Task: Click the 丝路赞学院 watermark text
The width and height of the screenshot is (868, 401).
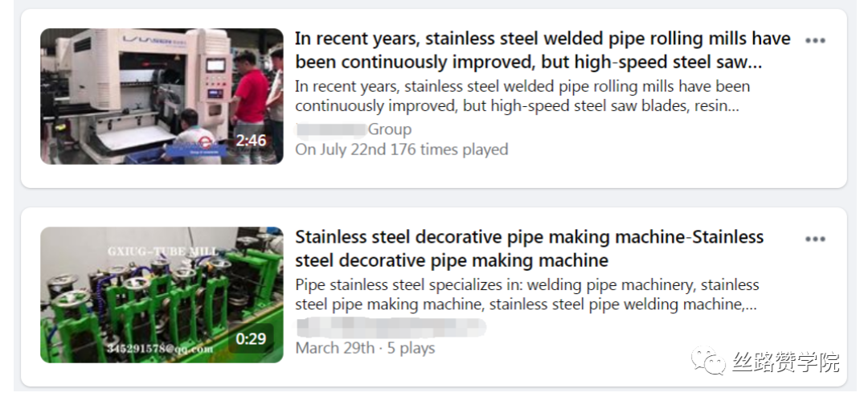Action: 785,362
